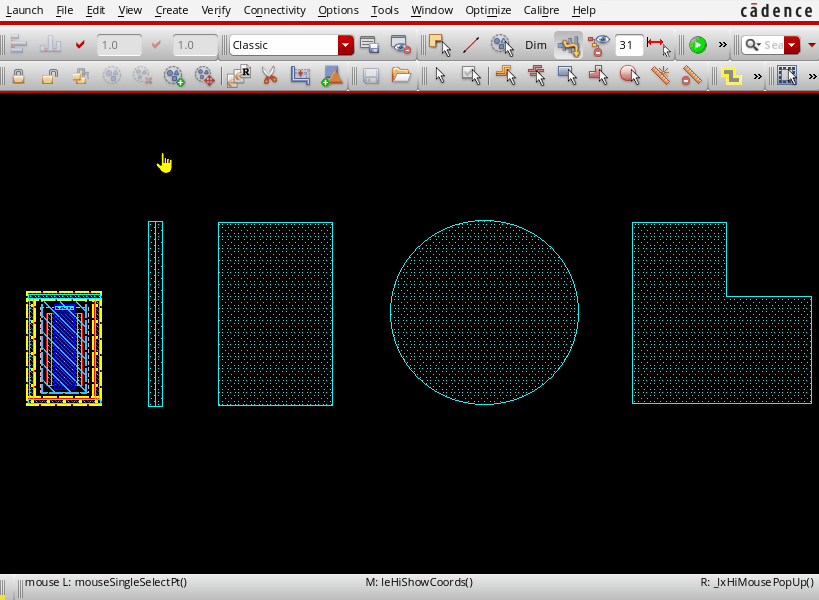Toggle the Dim display option

pyautogui.click(x=536, y=45)
